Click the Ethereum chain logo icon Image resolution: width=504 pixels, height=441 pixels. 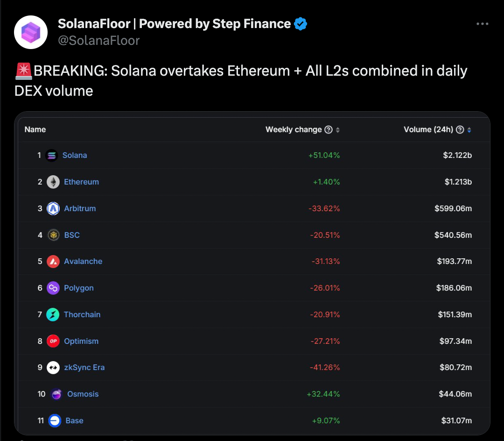click(53, 182)
